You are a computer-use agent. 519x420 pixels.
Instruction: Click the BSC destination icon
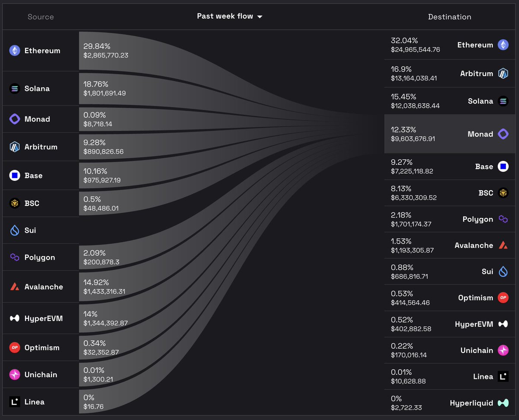click(x=503, y=193)
